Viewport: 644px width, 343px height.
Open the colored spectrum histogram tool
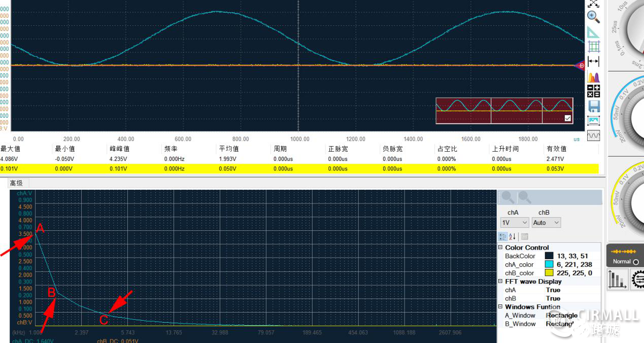click(x=593, y=77)
